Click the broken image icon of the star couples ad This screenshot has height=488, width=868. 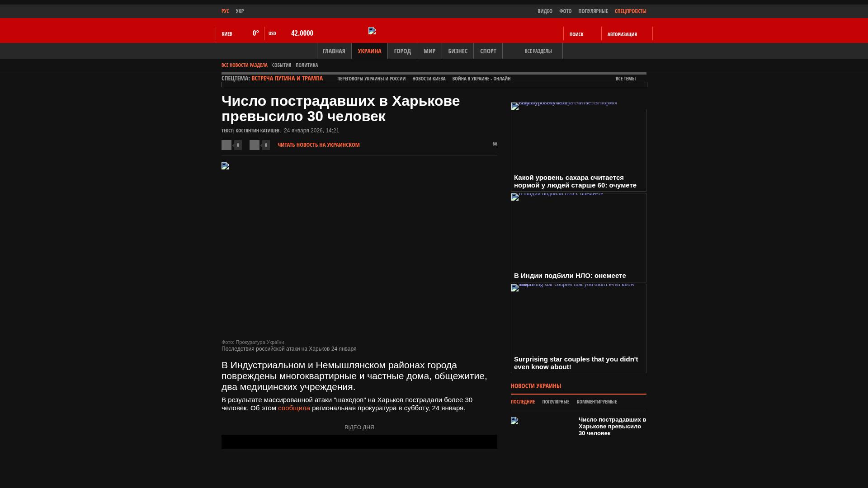coord(515,288)
